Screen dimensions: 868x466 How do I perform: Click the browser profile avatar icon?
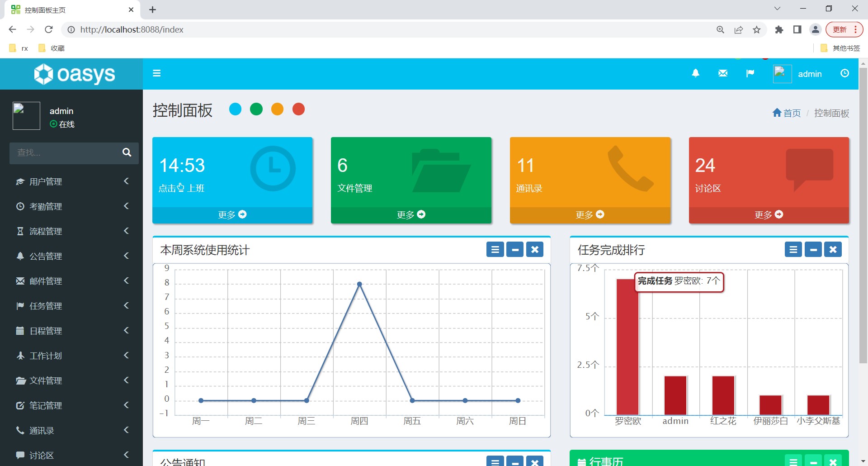point(816,30)
